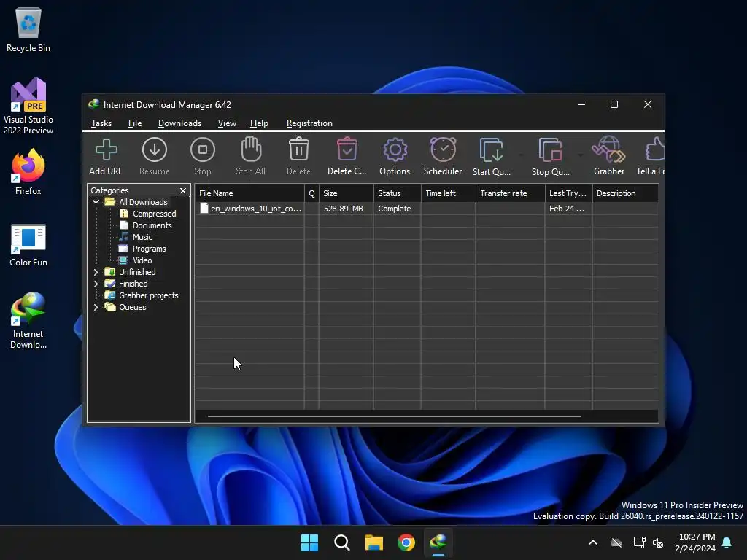Select the Grabber projects item
Screen dimensions: 747x560
[x=148, y=295]
